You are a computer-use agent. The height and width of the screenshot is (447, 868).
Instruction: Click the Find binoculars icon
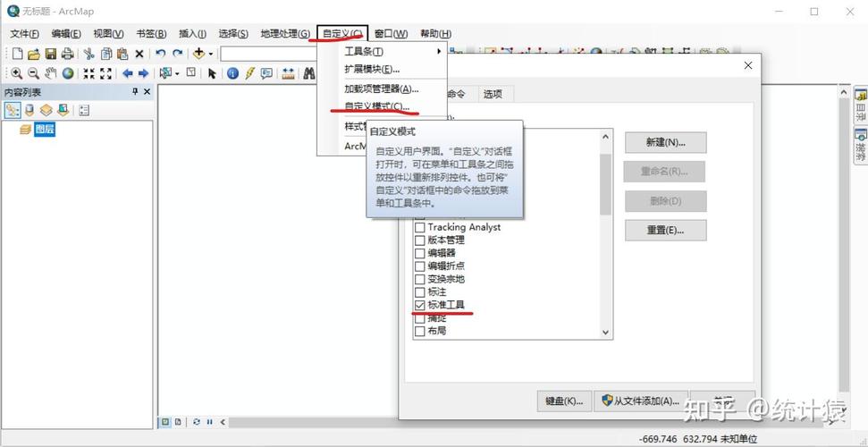click(x=309, y=73)
